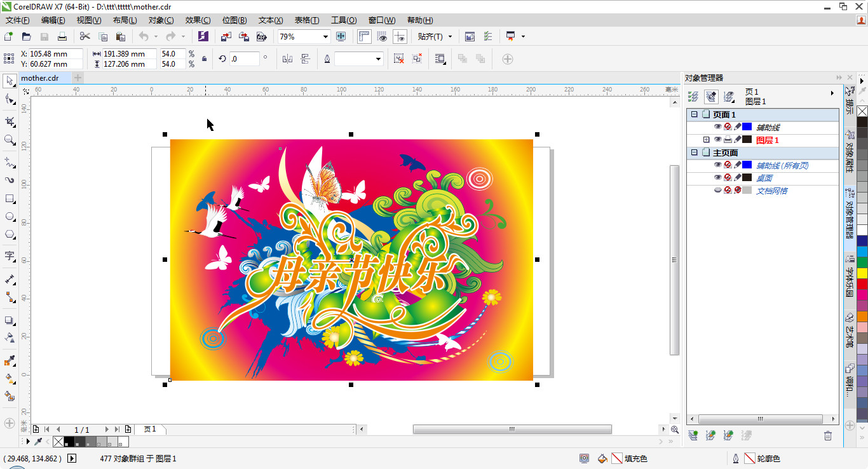Hide 图层 1 using its eye icon
This screenshot has width=868, height=469.
(718, 140)
